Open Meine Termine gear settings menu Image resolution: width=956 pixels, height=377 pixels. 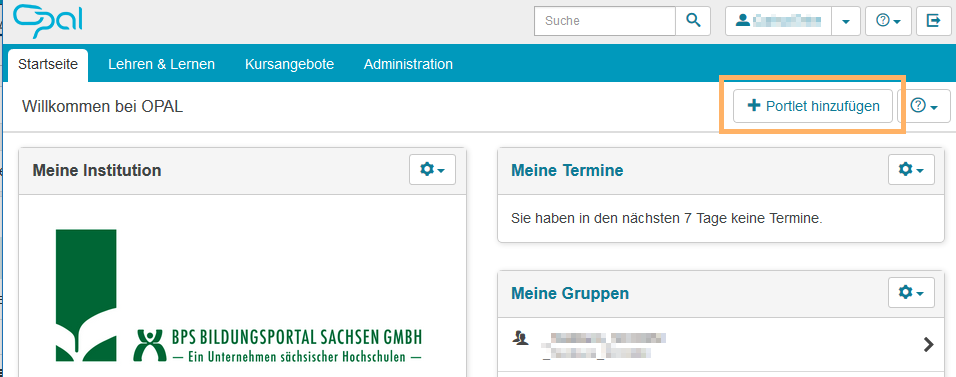coord(911,170)
